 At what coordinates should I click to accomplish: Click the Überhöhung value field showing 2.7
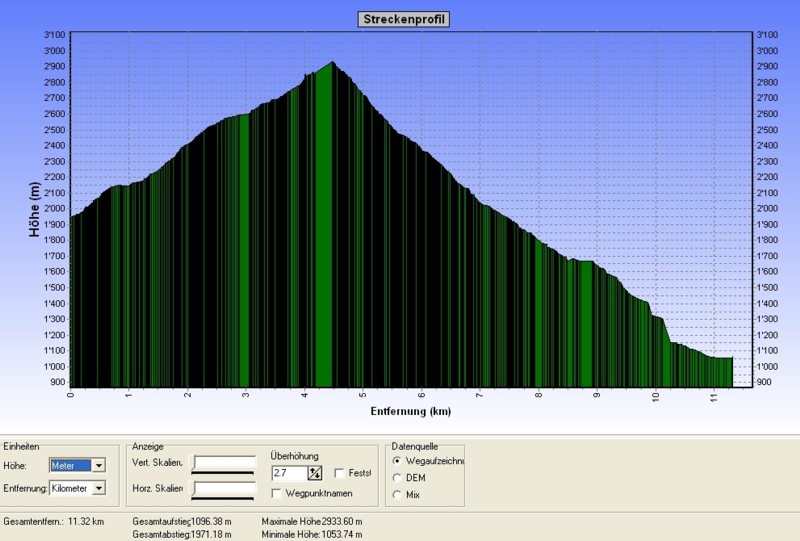pos(288,473)
